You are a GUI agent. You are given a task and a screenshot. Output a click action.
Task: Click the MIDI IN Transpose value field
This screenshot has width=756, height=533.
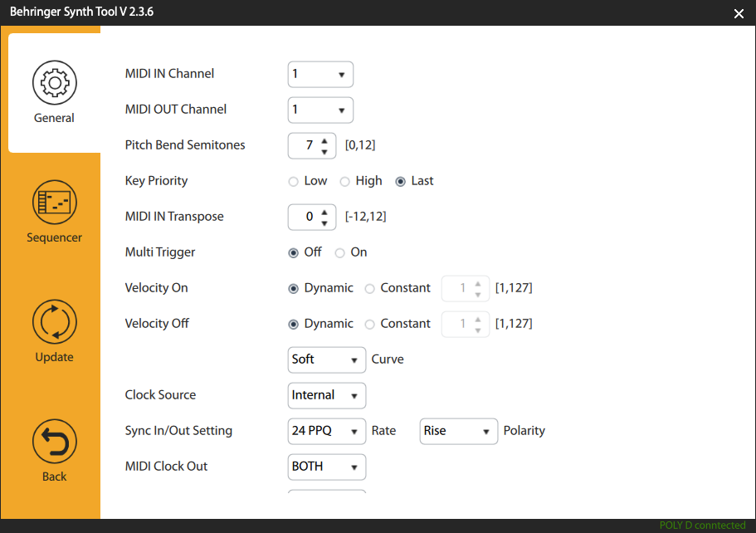[312, 217]
